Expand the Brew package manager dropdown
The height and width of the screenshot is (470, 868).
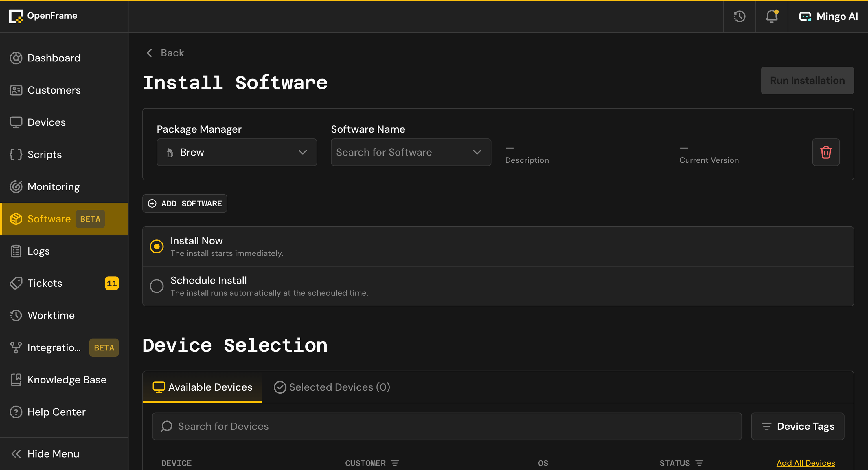click(237, 152)
